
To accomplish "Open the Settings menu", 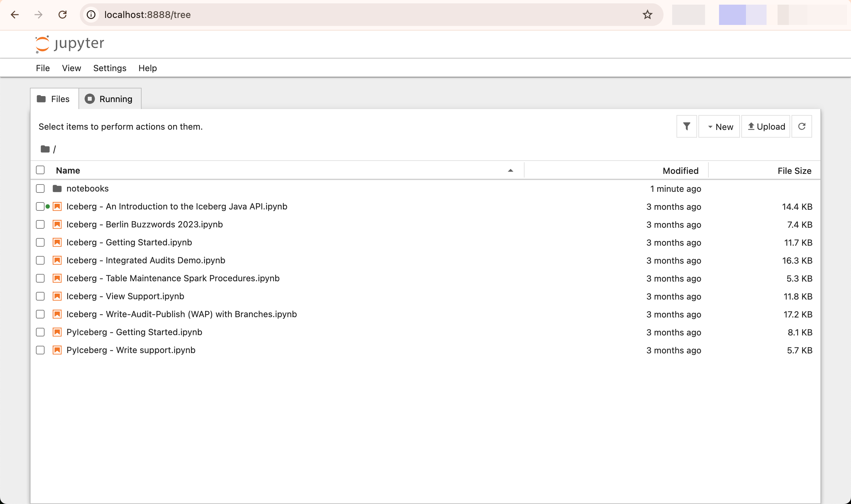I will click(110, 68).
